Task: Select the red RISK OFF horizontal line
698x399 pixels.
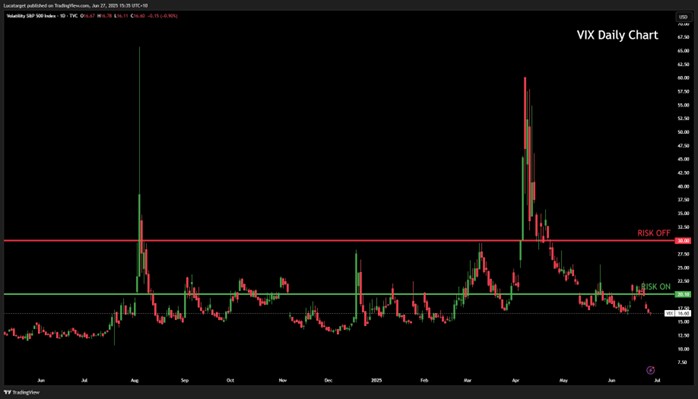Action: pyautogui.click(x=340, y=241)
